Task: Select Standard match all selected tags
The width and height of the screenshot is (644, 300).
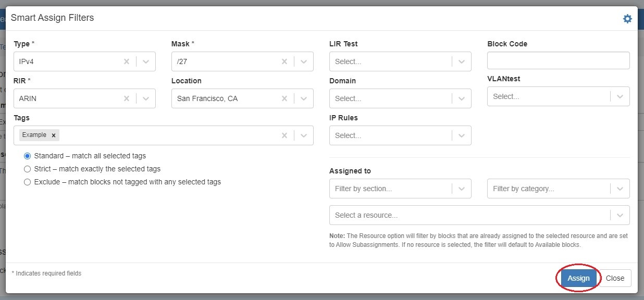Action: [28, 156]
